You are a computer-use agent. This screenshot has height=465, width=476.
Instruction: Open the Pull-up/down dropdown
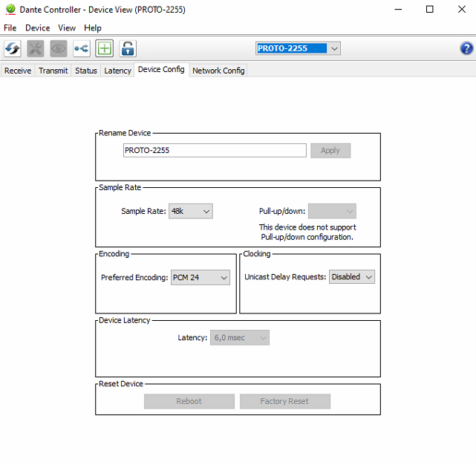[x=332, y=211]
